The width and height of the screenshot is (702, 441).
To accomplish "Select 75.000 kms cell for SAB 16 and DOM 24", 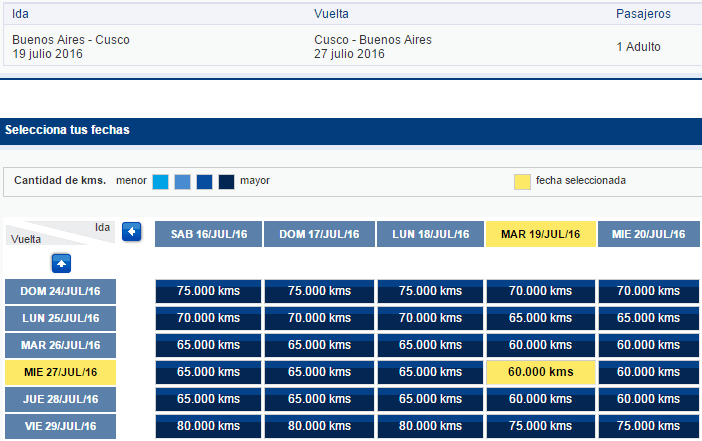I will [209, 291].
